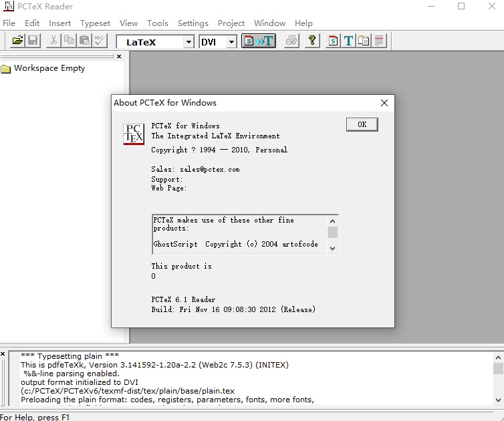Screen dimensions: 504x421
Task: Click 'For Help, press F1' status text
Action: [x=35, y=417]
